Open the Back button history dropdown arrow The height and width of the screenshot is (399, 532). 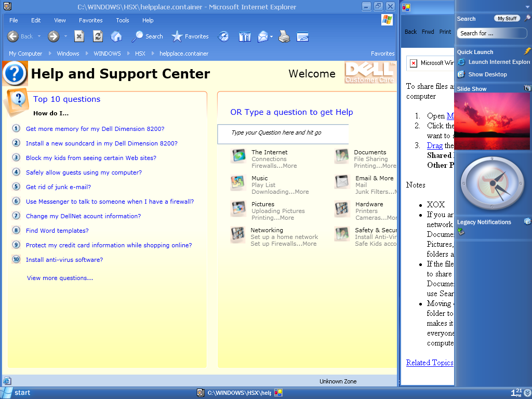pos(39,36)
